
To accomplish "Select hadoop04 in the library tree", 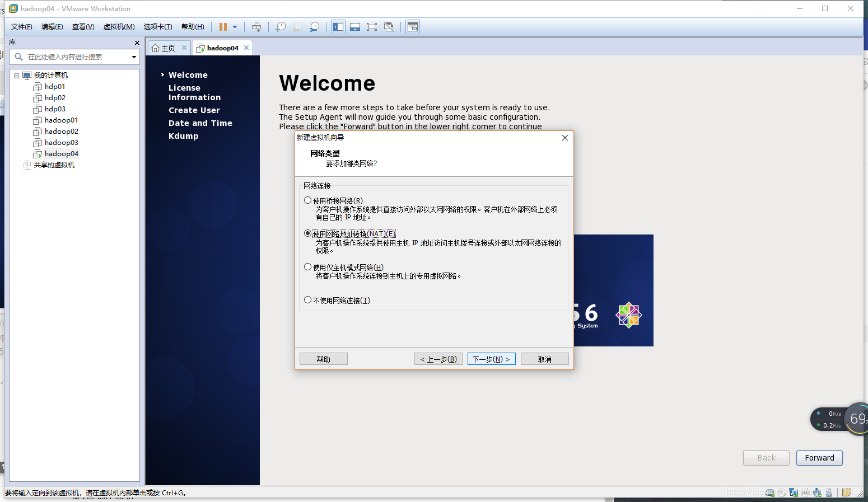I will tap(61, 154).
